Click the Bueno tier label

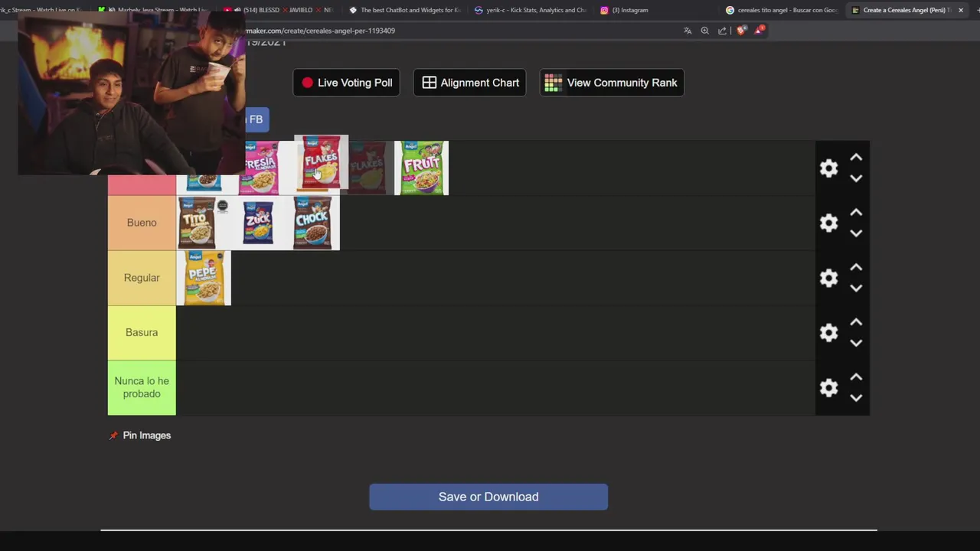[x=142, y=223]
